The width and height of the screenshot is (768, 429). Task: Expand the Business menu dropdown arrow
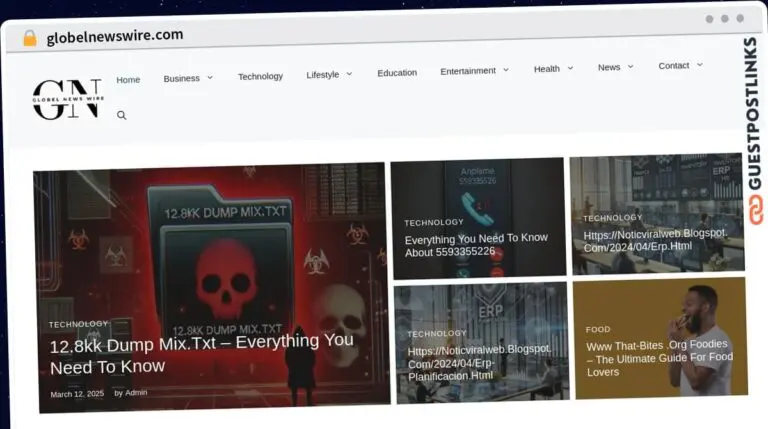coord(210,78)
